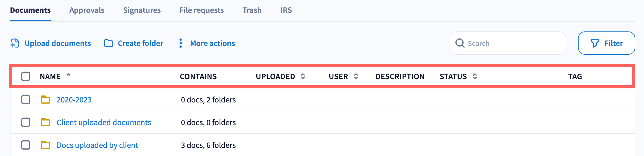Open the three-dot More actions icon
Image resolution: width=644 pixels, height=156 pixels.
point(181,43)
